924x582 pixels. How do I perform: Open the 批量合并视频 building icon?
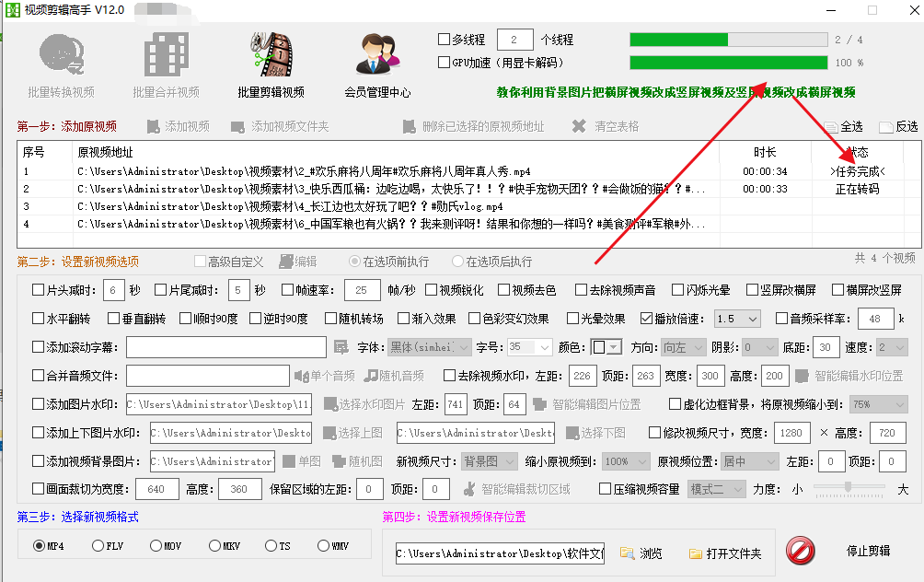pyautogui.click(x=167, y=54)
